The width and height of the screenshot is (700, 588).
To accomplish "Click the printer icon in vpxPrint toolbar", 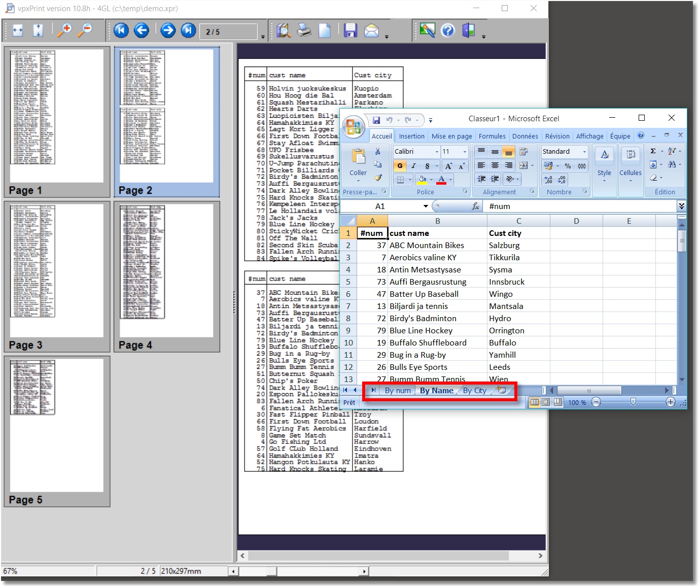I will click(304, 30).
